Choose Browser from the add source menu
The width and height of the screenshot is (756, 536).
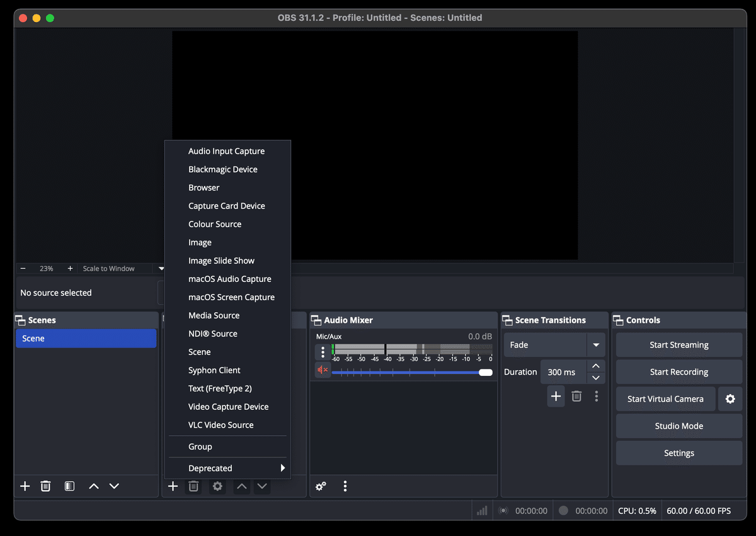(203, 187)
